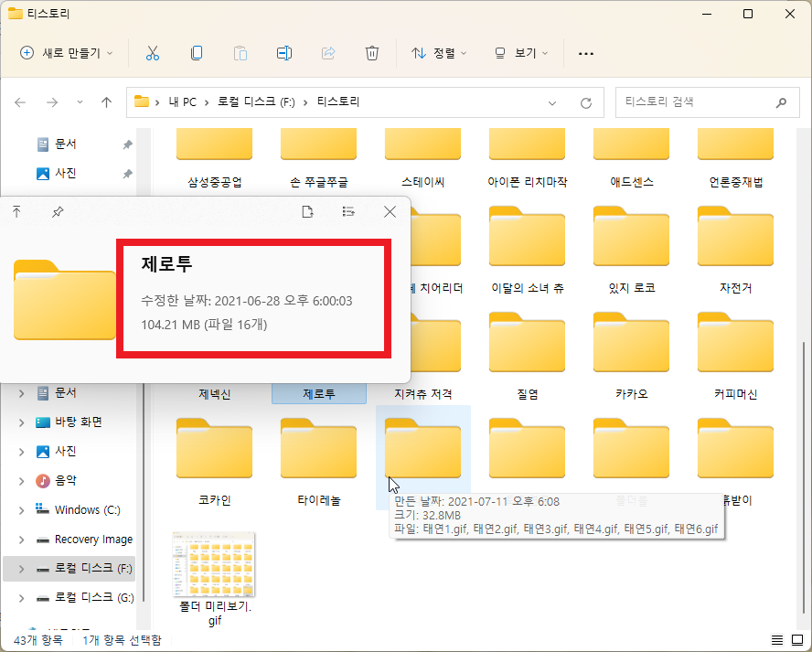
Task: Click the 삼성중공업 folder label
Action: 214,182
